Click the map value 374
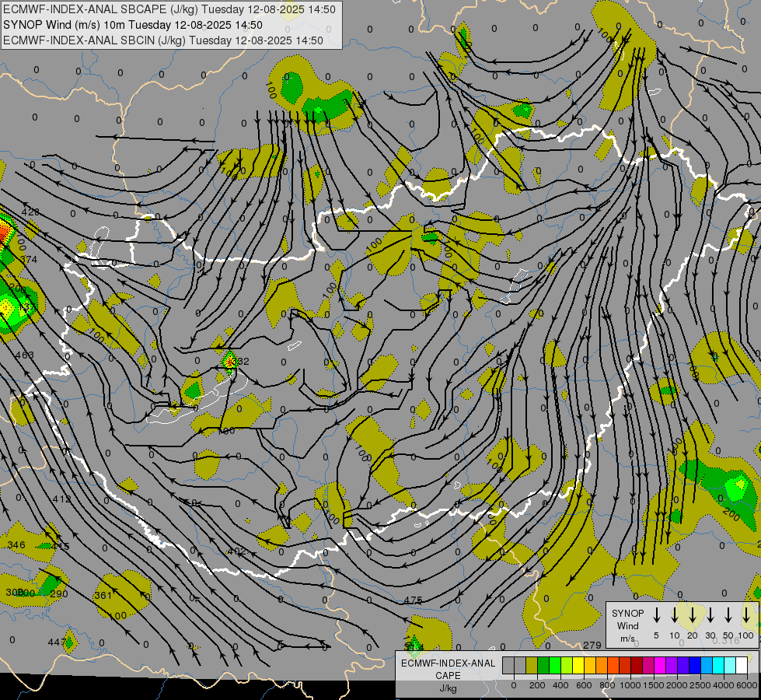The image size is (761, 700). [x=29, y=260]
